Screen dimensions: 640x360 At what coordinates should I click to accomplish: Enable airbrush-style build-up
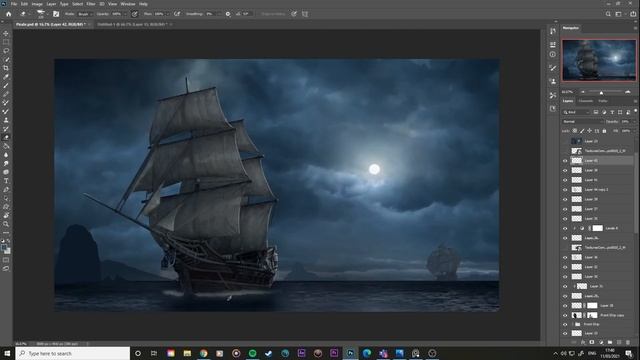pyautogui.click(x=177, y=14)
